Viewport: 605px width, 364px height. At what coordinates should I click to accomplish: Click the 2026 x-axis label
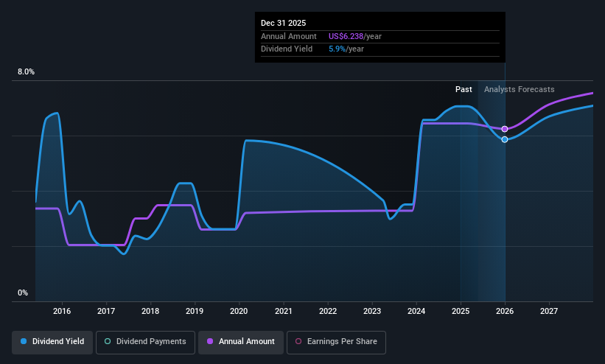pos(505,311)
